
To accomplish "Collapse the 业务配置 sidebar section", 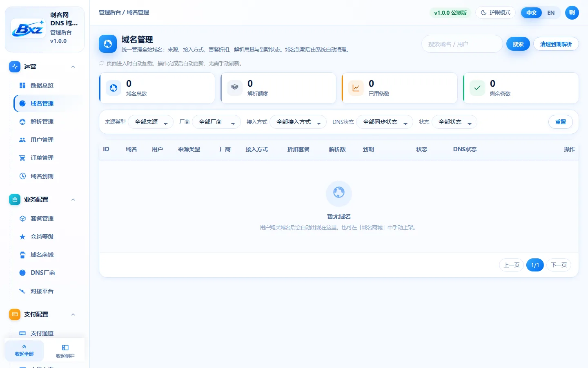I will point(73,200).
